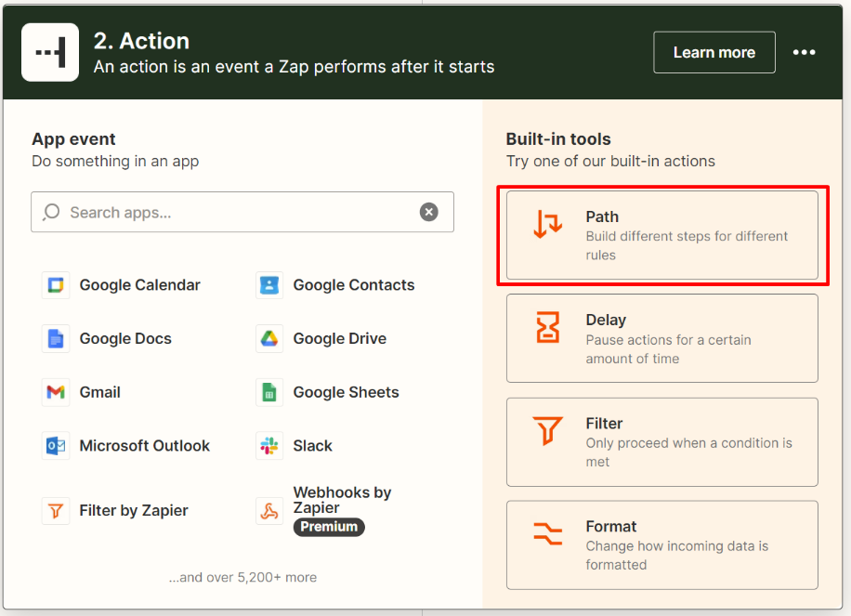Select the Format built-in tool

[661, 544]
